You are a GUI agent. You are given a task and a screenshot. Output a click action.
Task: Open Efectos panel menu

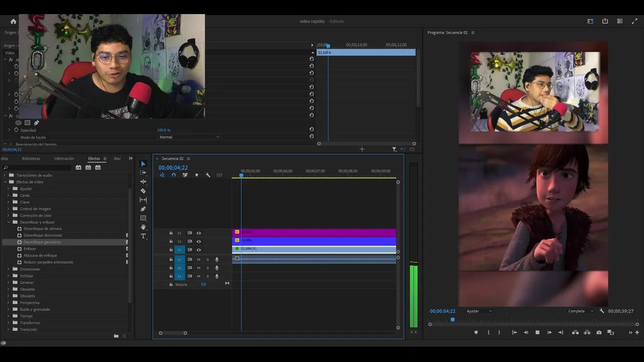(105, 159)
